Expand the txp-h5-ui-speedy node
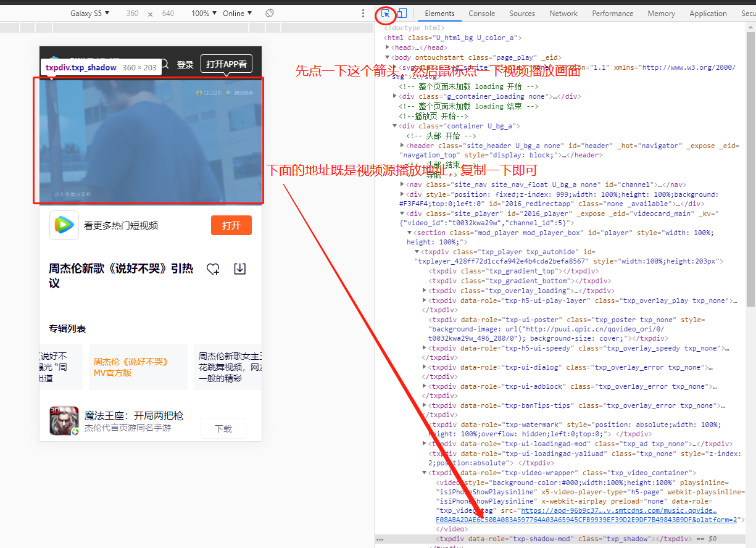The width and height of the screenshot is (756, 548). click(x=425, y=348)
